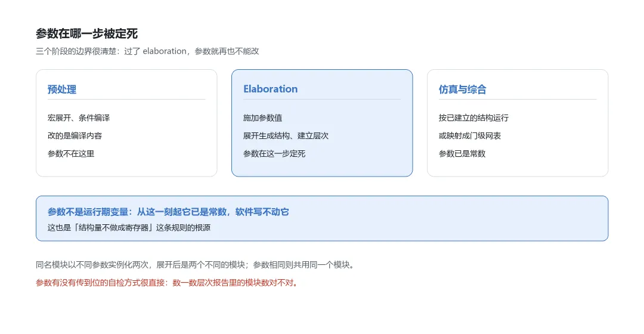Click the text 参数不在这里
Screen dimensions: 644x334
[x=71, y=154]
